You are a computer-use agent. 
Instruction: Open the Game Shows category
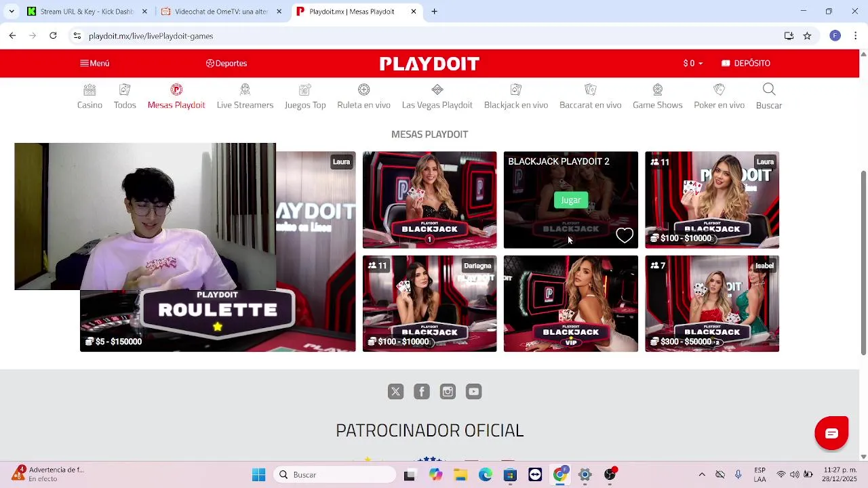tap(657, 96)
